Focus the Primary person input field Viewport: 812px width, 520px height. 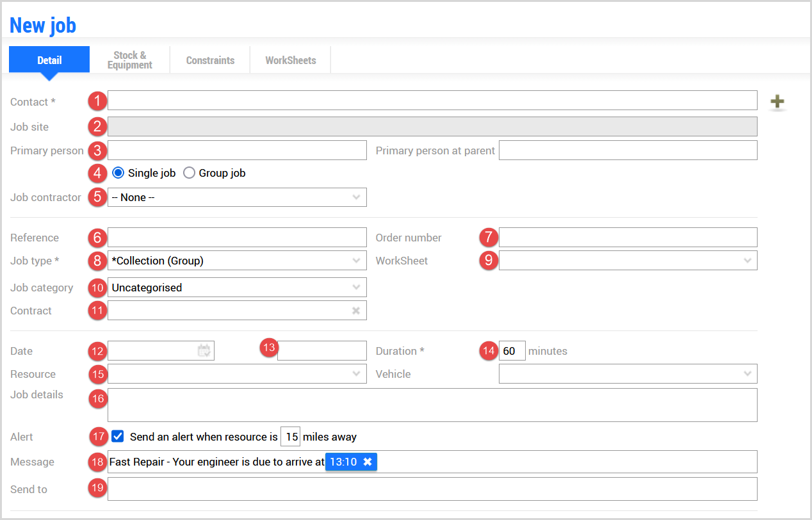[237, 150]
